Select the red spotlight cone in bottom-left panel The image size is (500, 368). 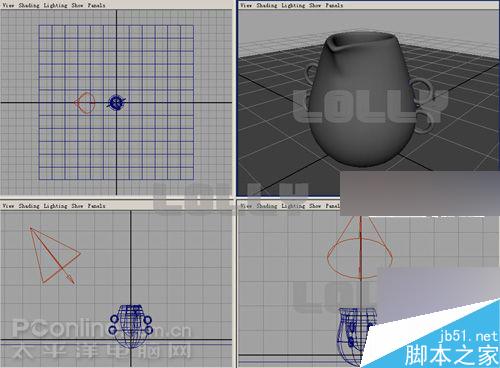pyautogui.click(x=55, y=256)
